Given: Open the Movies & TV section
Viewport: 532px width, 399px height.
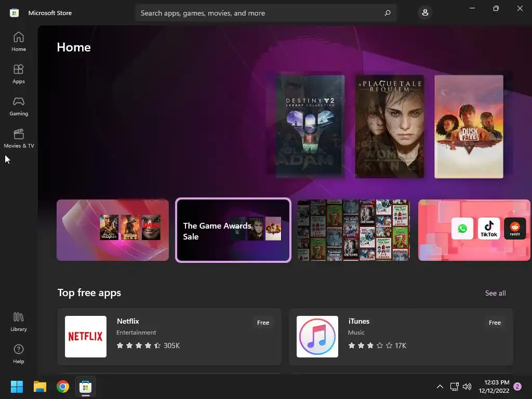Looking at the screenshot, I should click(x=19, y=138).
